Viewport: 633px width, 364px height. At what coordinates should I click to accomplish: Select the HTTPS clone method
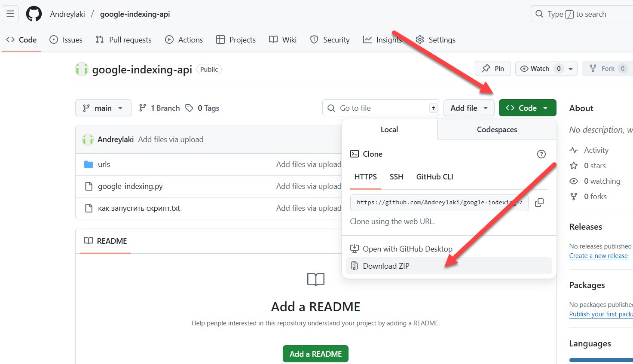(366, 177)
